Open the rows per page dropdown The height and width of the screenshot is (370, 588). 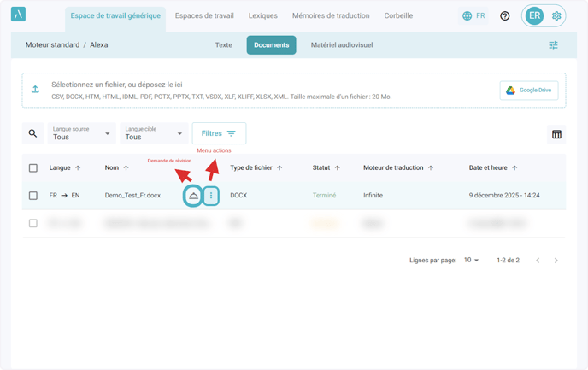(471, 260)
